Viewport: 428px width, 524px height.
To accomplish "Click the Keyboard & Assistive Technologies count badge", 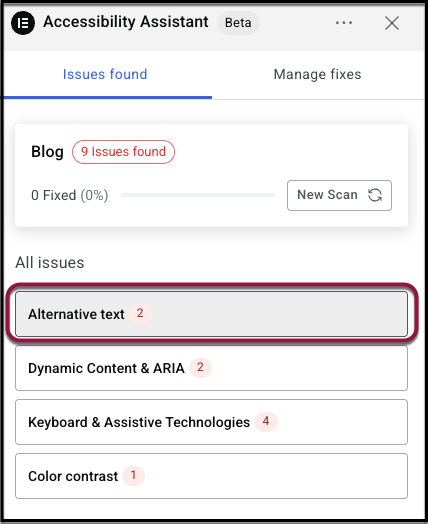I will click(266, 421).
